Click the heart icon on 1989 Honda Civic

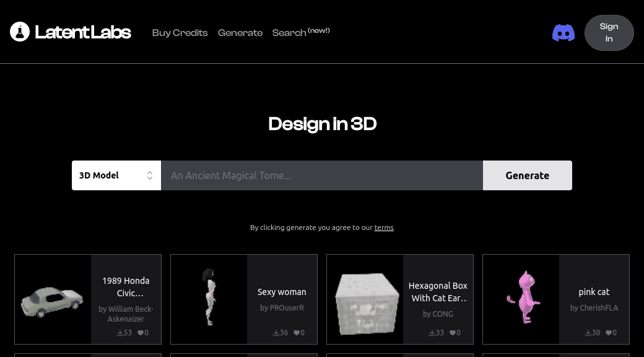[140, 332]
